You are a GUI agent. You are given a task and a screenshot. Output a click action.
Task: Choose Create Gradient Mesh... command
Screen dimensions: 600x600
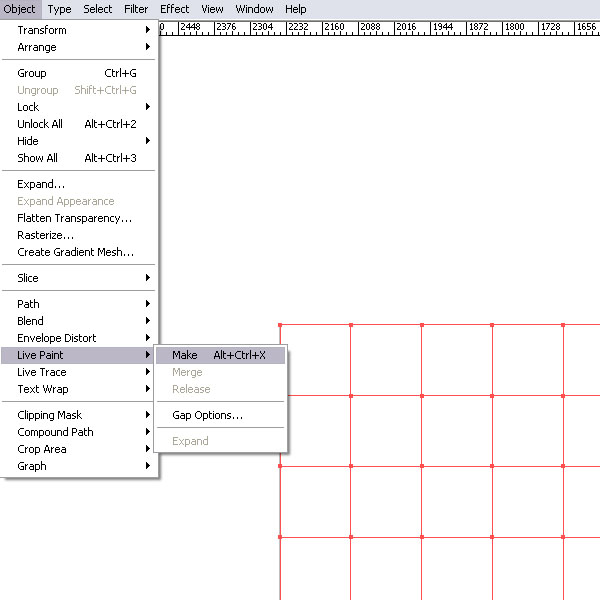point(79,252)
